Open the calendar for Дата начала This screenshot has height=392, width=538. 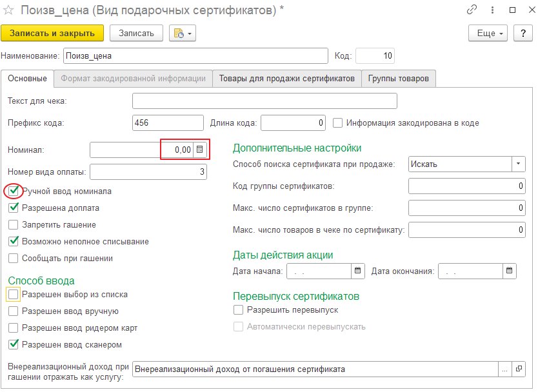(357, 271)
